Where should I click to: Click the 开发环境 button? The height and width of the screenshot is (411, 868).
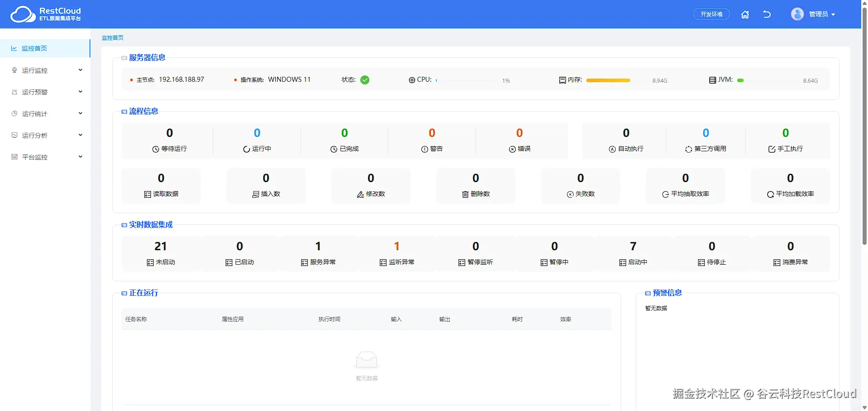(711, 14)
